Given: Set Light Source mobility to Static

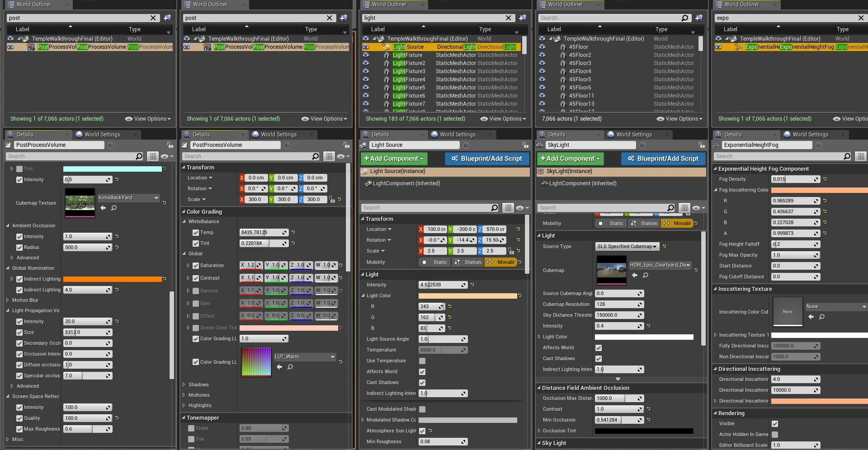Looking at the screenshot, I should 435,262.
